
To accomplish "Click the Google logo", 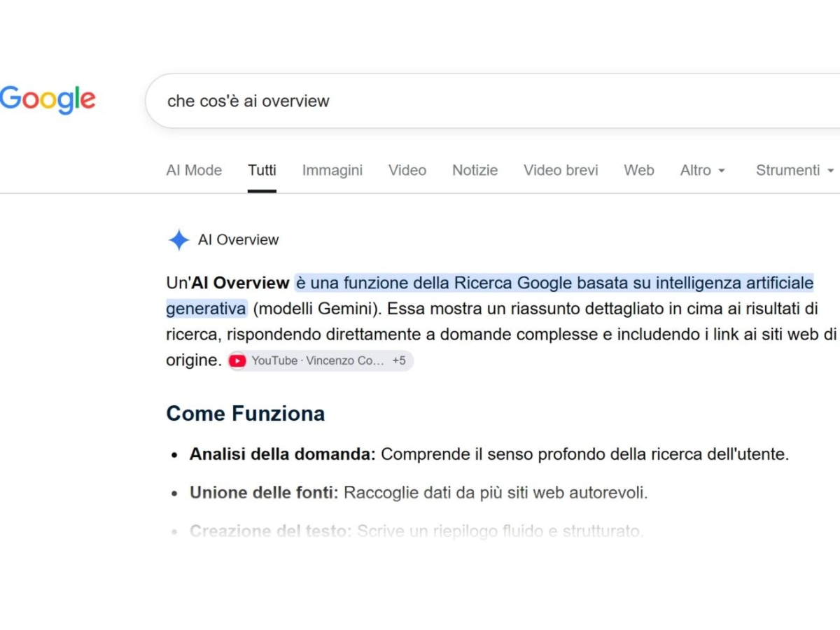I will (48, 100).
